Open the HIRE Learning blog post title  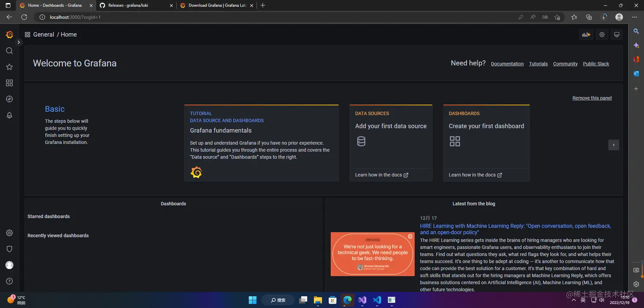[x=515, y=229]
